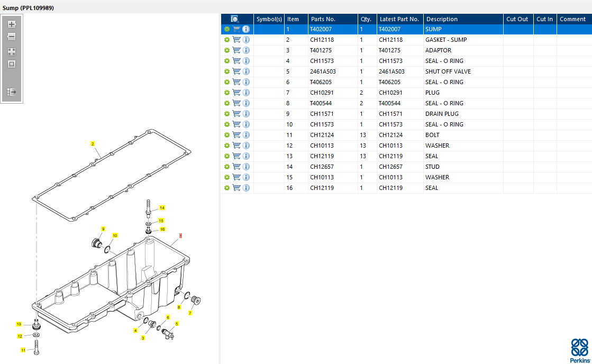Click the single square fit-view icon
This screenshot has width=592, height=364.
[12, 64]
